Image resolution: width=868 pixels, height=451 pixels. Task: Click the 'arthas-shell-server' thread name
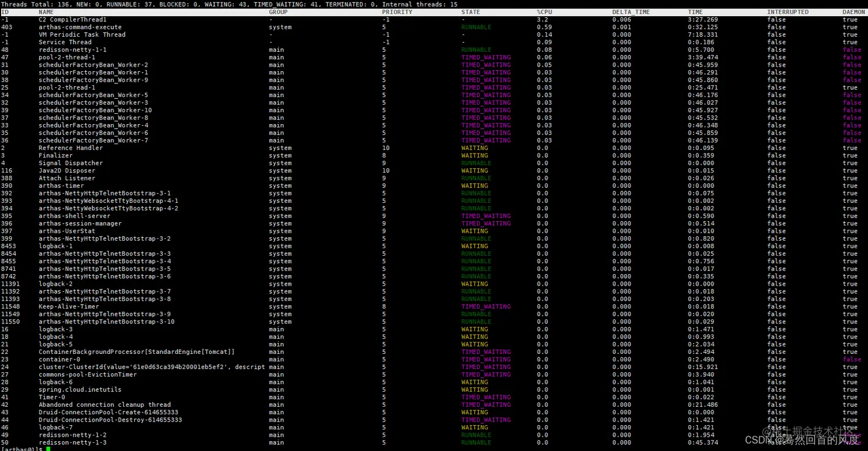pos(75,216)
